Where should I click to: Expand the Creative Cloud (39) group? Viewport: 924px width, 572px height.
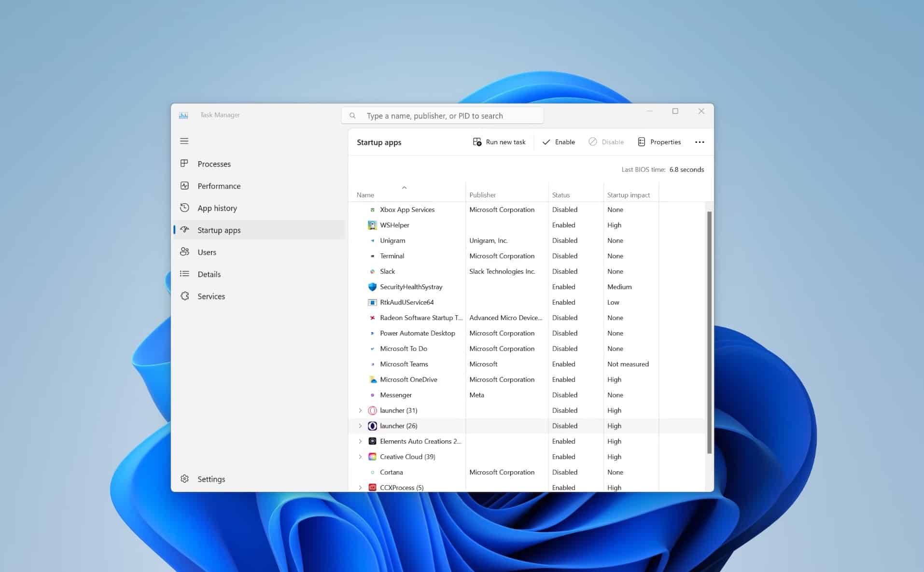(x=360, y=457)
